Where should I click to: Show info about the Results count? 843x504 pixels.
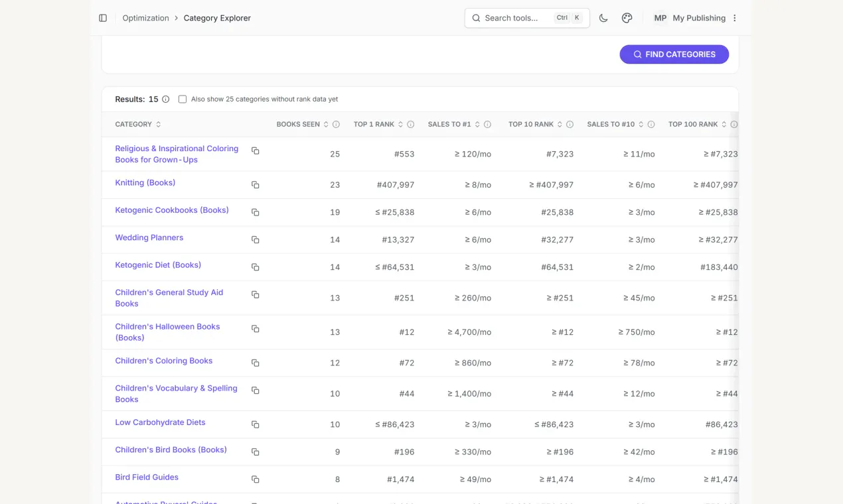pyautogui.click(x=166, y=99)
